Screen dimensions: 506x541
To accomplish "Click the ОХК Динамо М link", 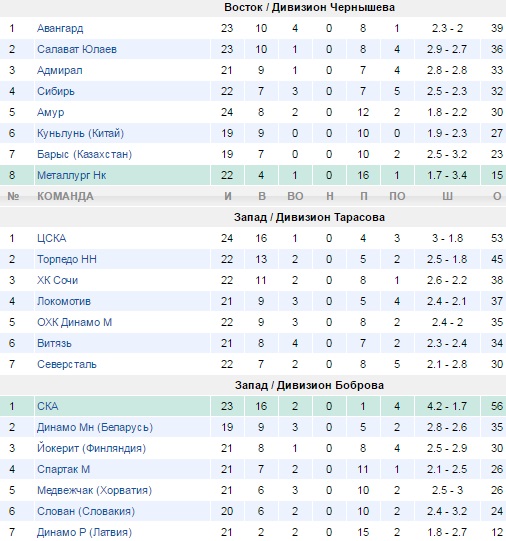I will [75, 322].
